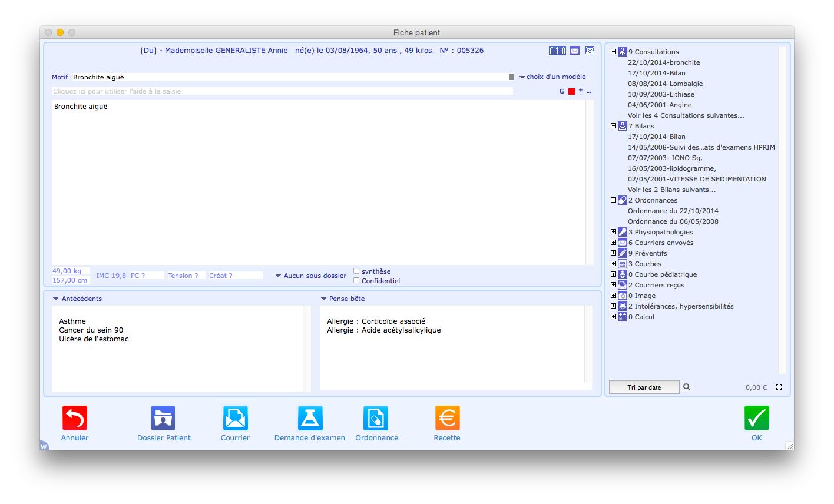Click the Recette euro icon

tap(448, 418)
